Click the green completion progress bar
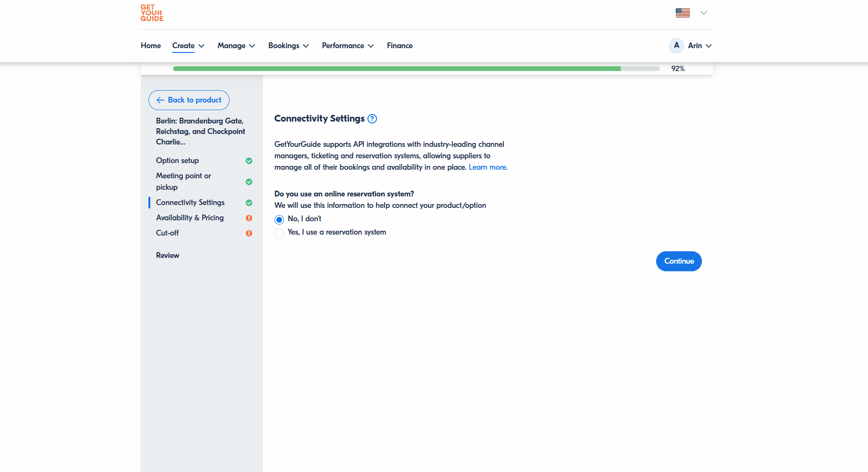The height and width of the screenshot is (472, 868). (x=396, y=69)
